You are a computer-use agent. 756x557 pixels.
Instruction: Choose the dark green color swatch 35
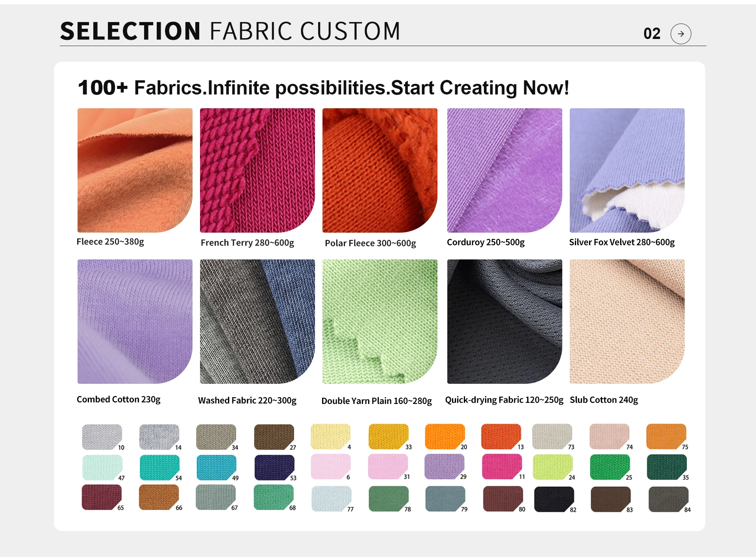[x=666, y=467]
